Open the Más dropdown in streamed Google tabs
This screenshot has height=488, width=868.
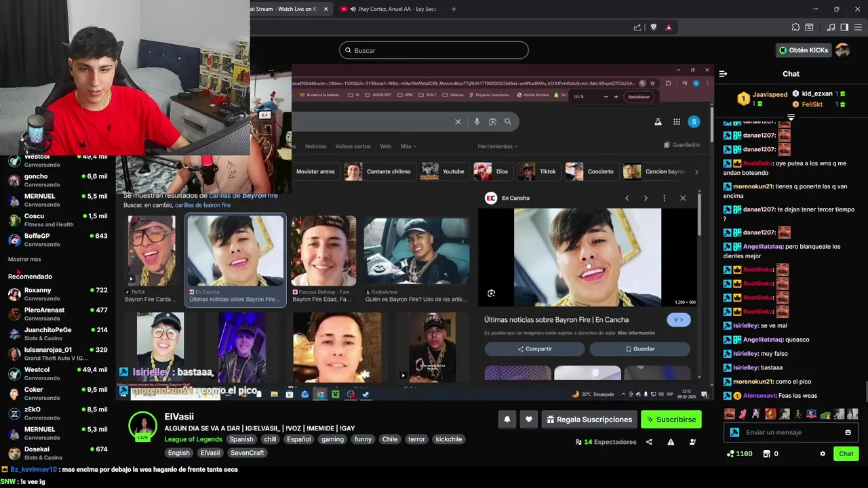pos(408,146)
